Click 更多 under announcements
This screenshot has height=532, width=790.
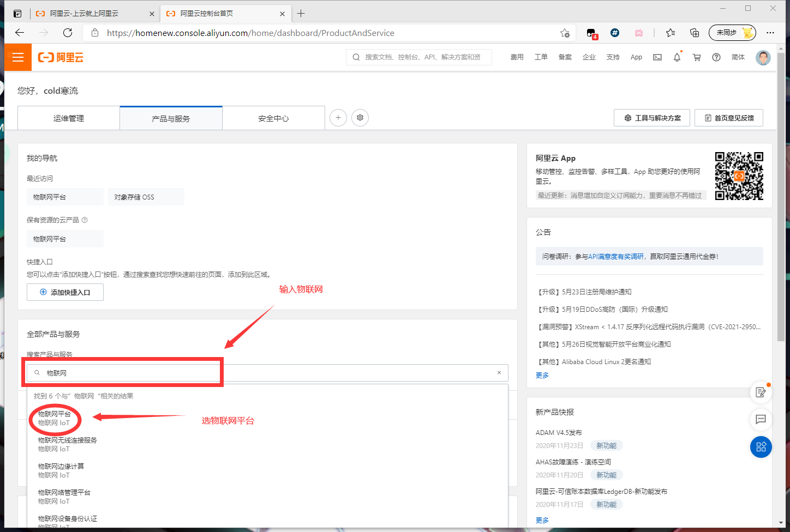point(542,375)
